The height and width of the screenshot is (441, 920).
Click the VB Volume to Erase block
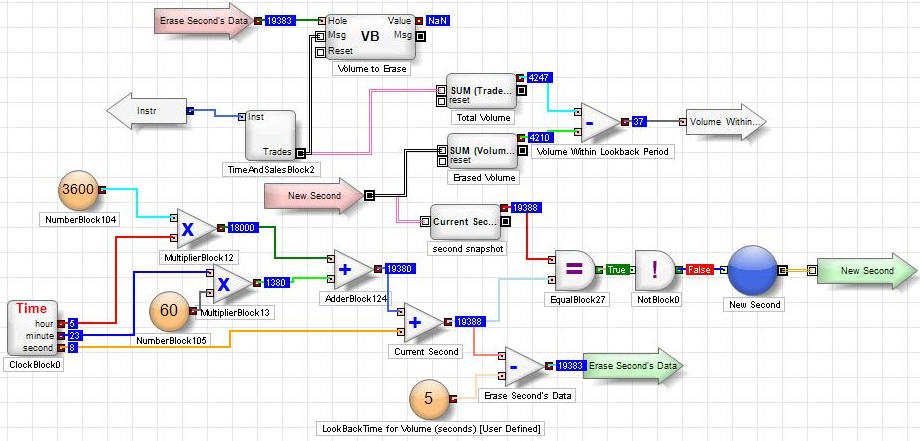[370, 36]
